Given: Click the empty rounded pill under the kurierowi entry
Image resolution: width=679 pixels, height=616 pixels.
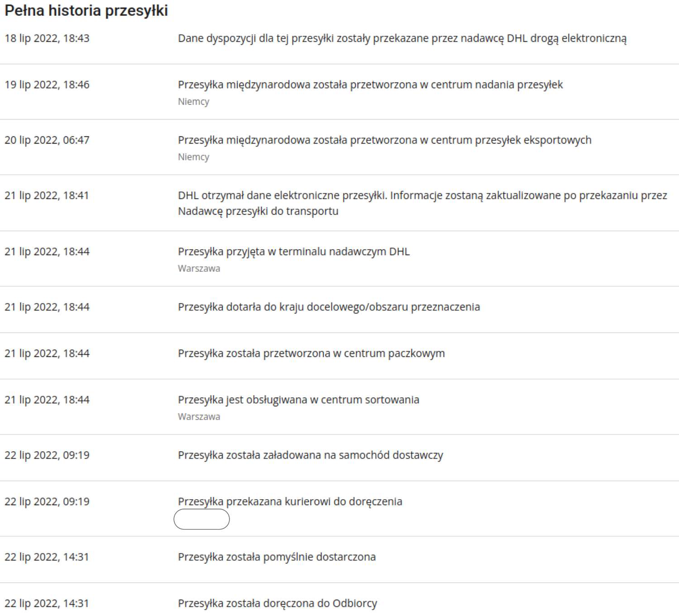Looking at the screenshot, I should pos(202,519).
